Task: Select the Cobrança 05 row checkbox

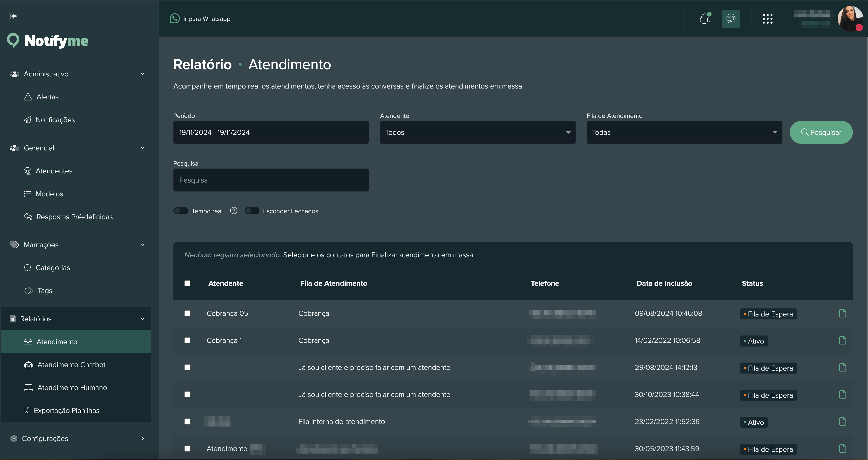Action: pos(187,313)
